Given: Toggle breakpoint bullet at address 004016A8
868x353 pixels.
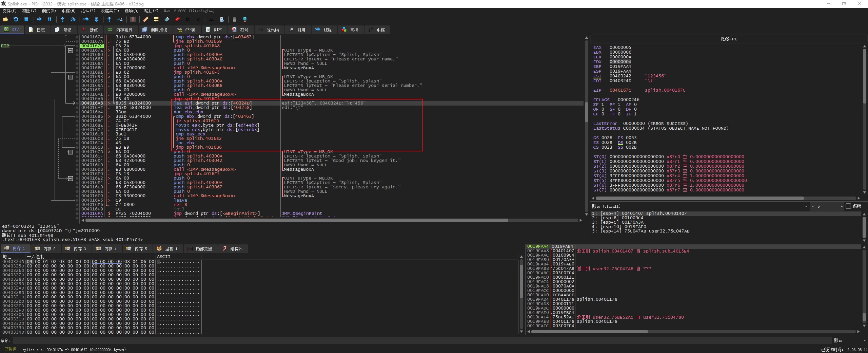Looking at the screenshot, I should tap(77, 103).
